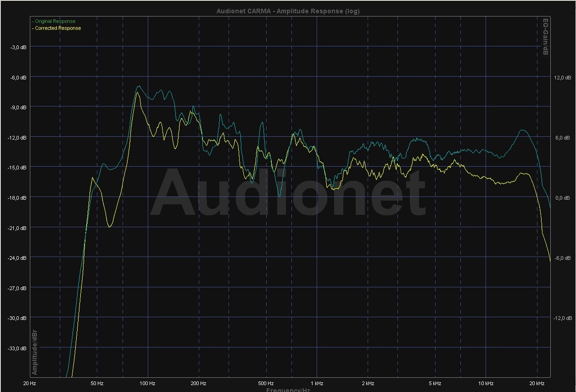Image resolution: width=576 pixels, height=392 pixels.
Task: Click the "2 kHz" frequency axis label
Action: pos(368,383)
